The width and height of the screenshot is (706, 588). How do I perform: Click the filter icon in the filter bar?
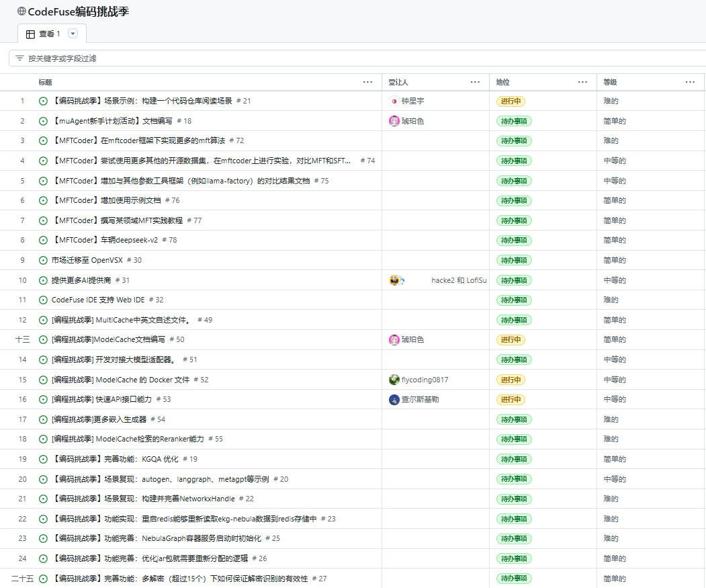coord(19,58)
